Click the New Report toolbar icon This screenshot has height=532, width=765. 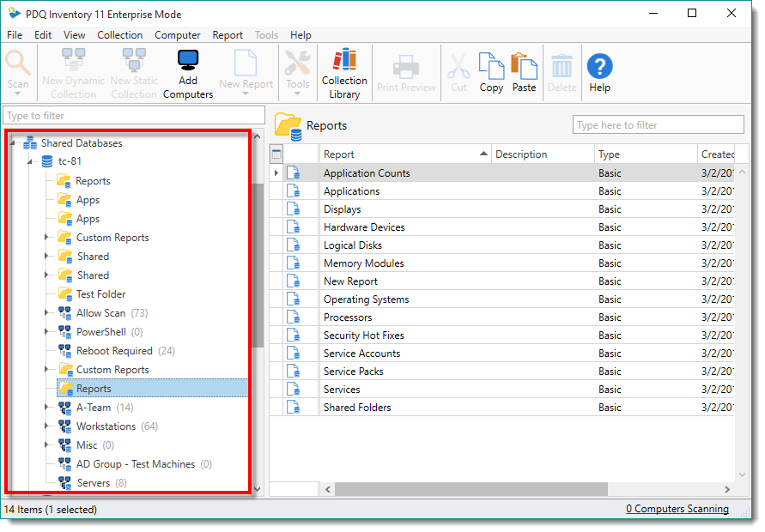(246, 63)
